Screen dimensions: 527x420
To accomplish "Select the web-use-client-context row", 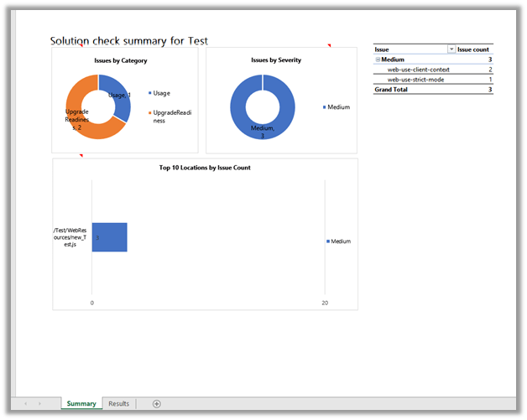I will [418, 70].
